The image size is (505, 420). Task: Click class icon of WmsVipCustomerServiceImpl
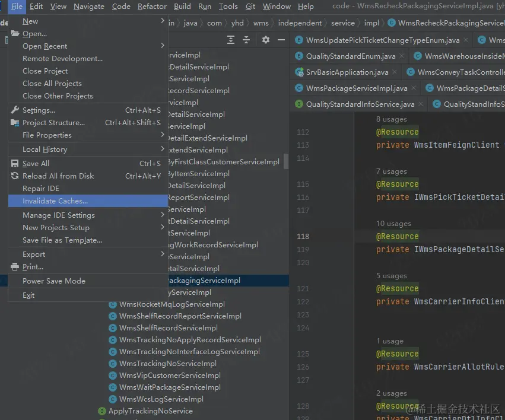[112, 376]
